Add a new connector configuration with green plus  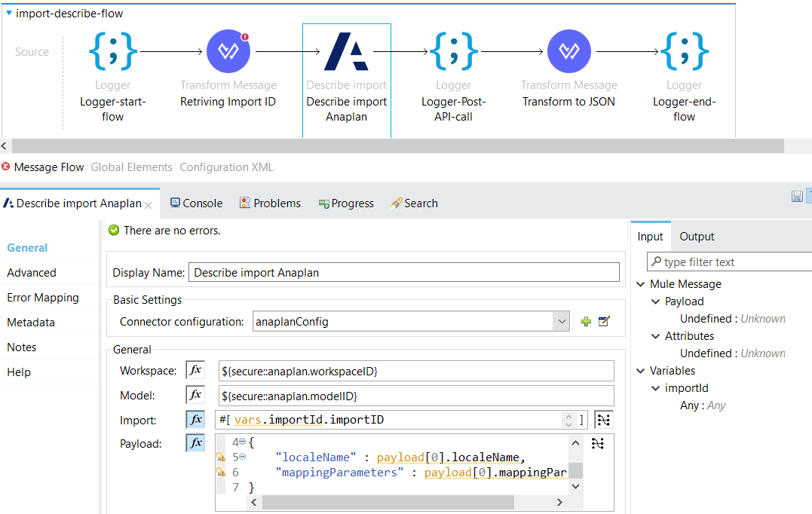(x=586, y=322)
